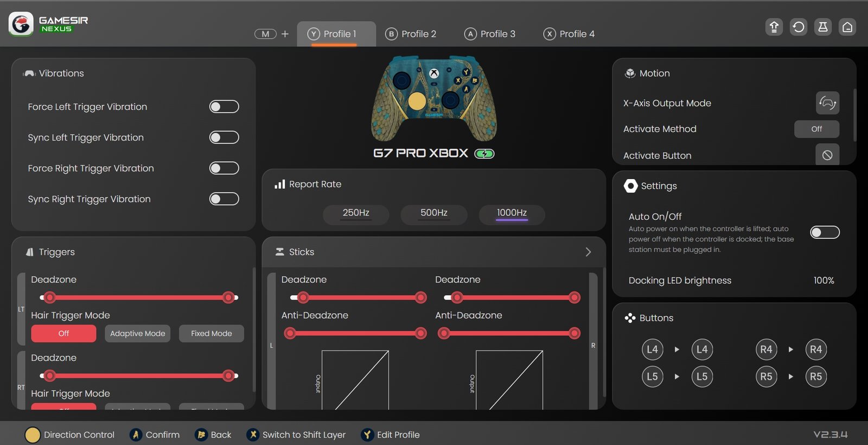
Task: Click the Activate Button prohibited-circle icon
Action: pyautogui.click(x=827, y=155)
